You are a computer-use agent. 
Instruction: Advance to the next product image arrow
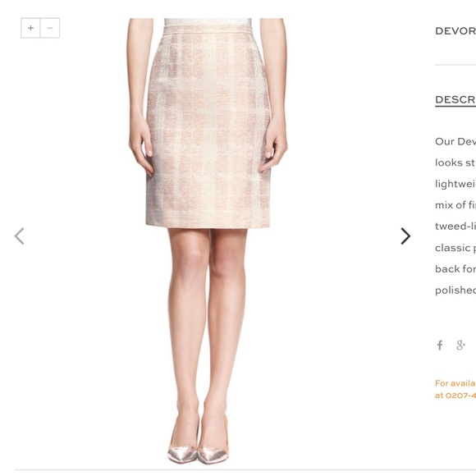click(x=405, y=236)
